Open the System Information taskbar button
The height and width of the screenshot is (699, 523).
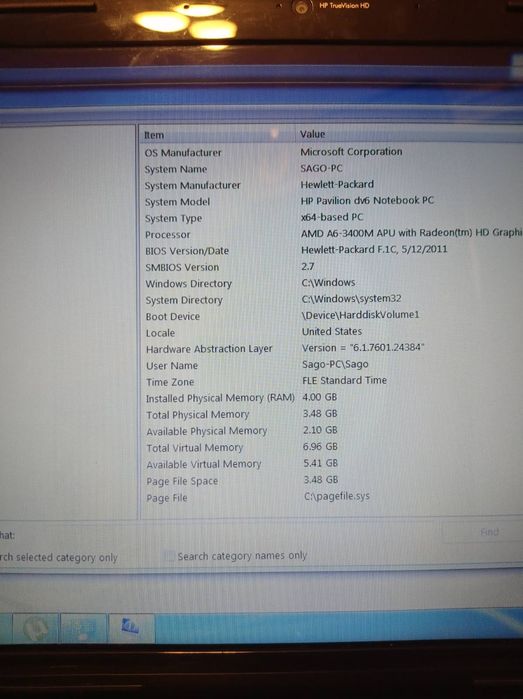(131, 627)
